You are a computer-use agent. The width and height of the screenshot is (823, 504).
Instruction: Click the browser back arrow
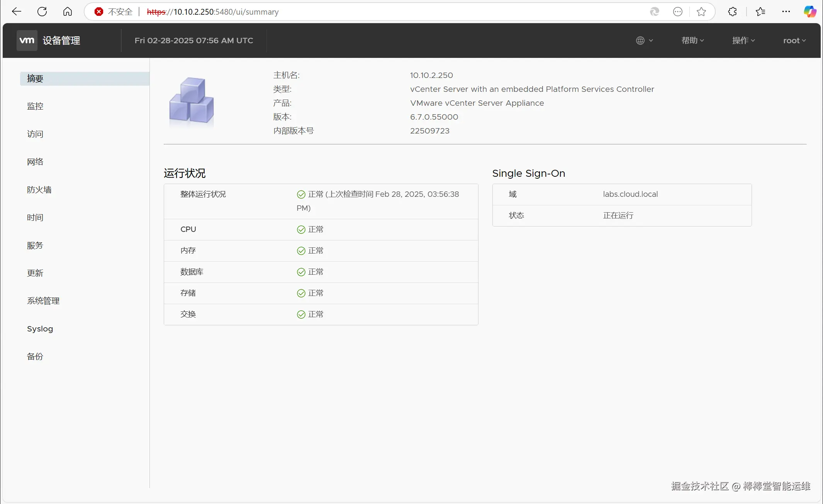pos(17,12)
